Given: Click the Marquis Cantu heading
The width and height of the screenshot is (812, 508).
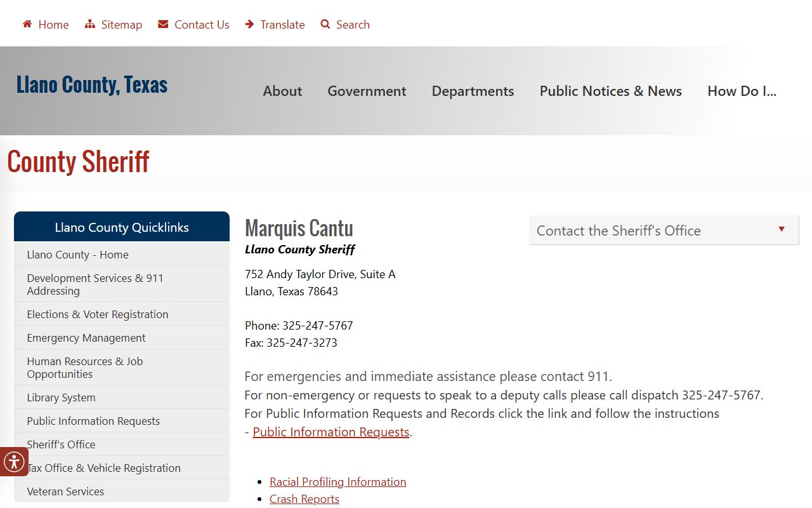Looking at the screenshot, I should [299, 228].
